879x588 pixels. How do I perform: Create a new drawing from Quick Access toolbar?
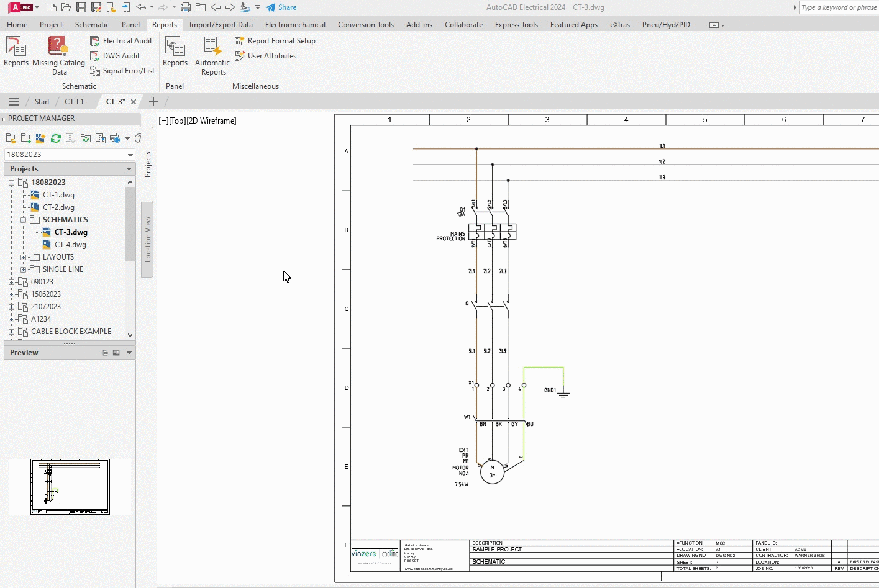pyautogui.click(x=52, y=7)
